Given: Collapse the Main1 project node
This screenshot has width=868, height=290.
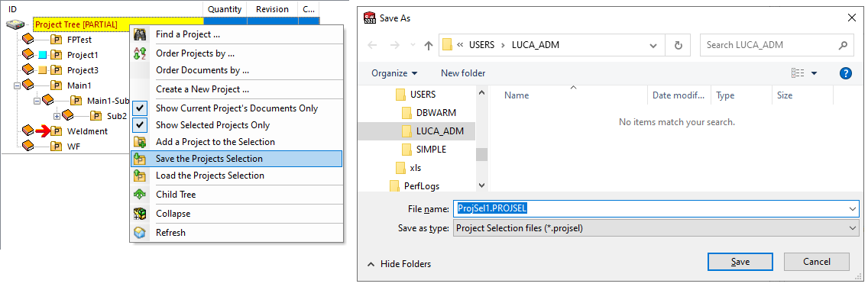Looking at the screenshot, I should click(17, 85).
